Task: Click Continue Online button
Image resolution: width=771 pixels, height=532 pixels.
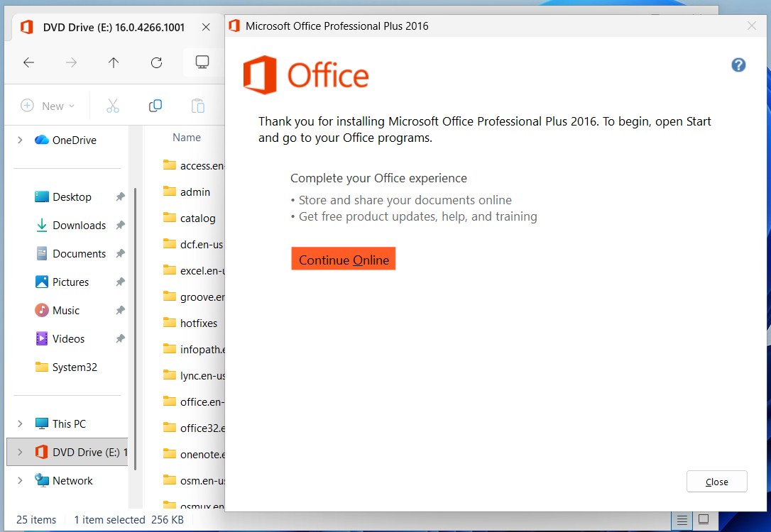Action: pos(343,260)
